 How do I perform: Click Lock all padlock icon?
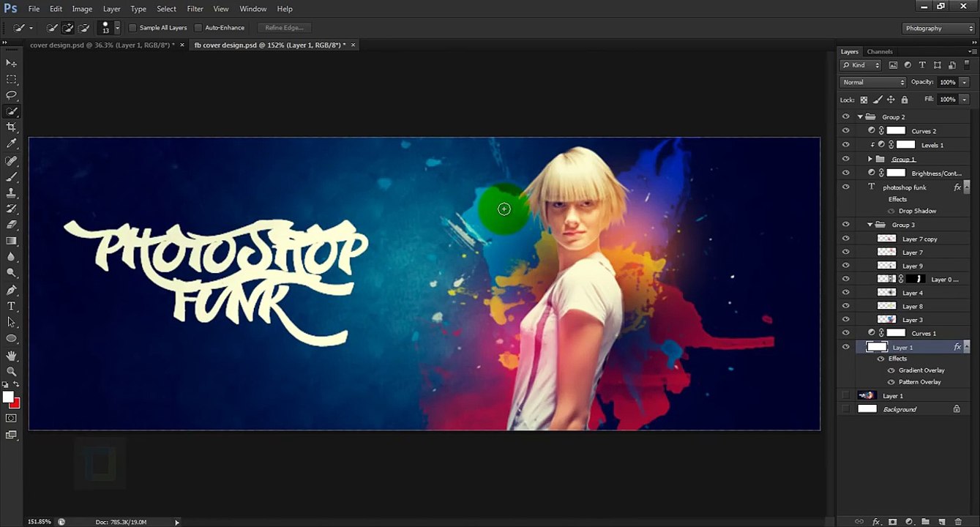[905, 100]
